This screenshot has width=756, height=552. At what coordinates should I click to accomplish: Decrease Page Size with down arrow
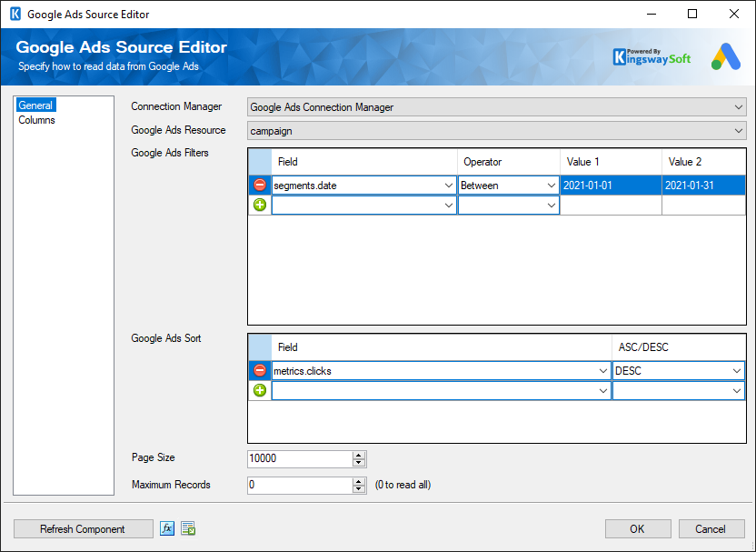359,463
